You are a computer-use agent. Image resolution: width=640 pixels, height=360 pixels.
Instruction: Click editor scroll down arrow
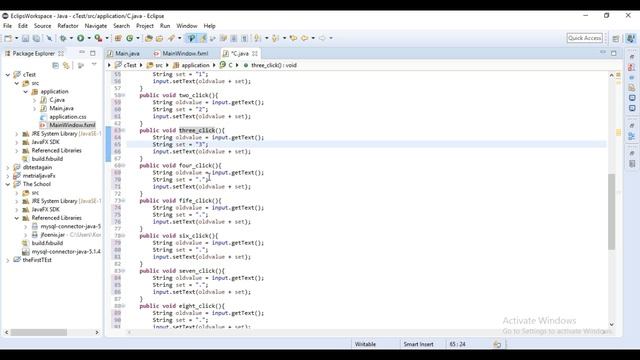pos(611,324)
